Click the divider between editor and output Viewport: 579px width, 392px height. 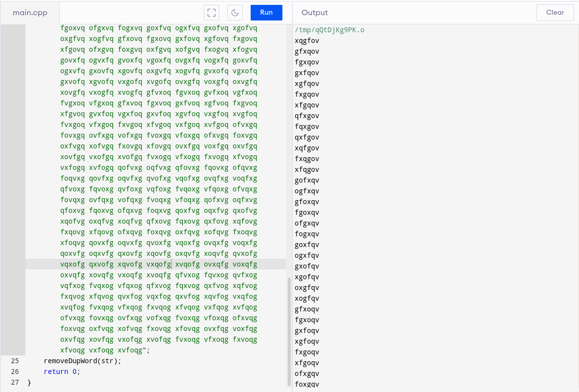pyautogui.click(x=292, y=195)
